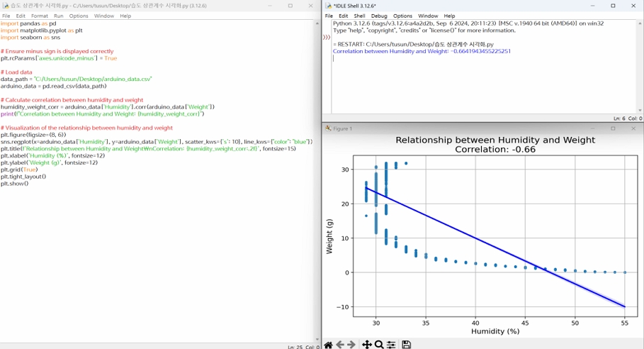Click the '# Load data' comment
Viewport: 644px width, 349px height.
(x=16, y=72)
